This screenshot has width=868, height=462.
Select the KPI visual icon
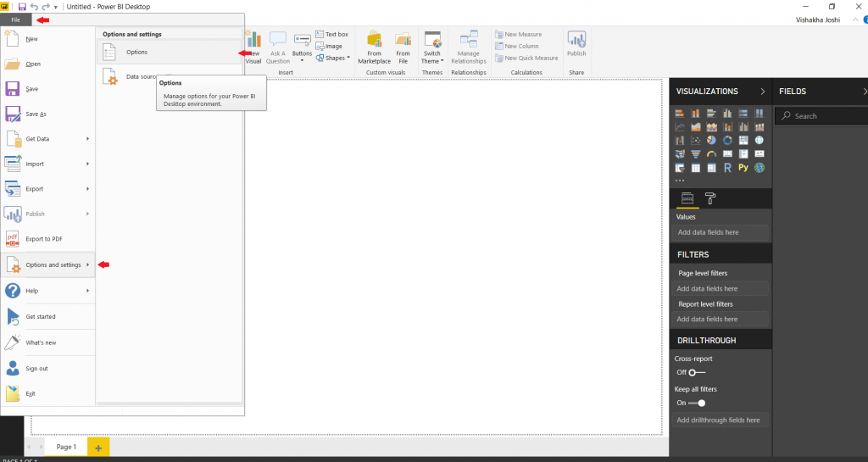pyautogui.click(x=759, y=153)
